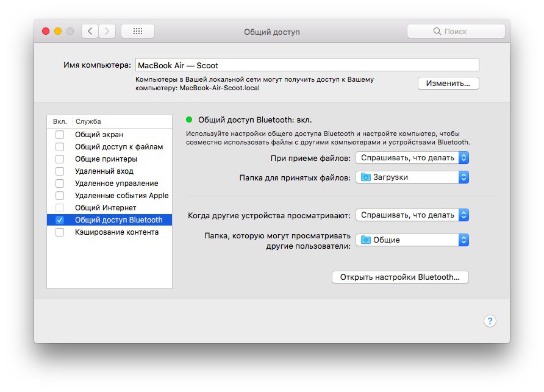This screenshot has width=544, height=392.
Task: Open При приеме файлов dropdown
Action: 412,158
